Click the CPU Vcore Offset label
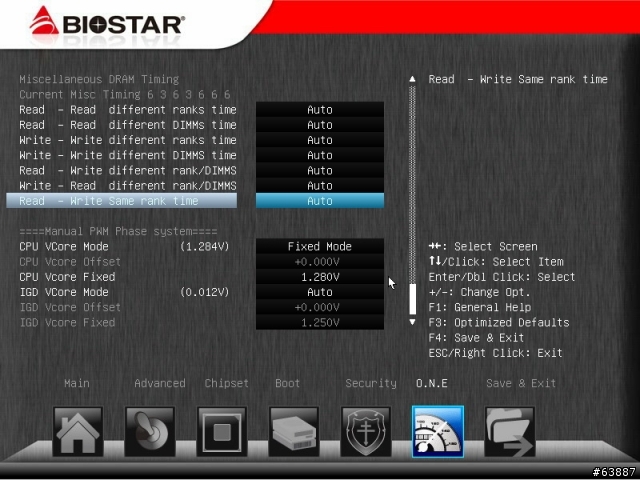This screenshot has height=480, width=640. [70, 262]
